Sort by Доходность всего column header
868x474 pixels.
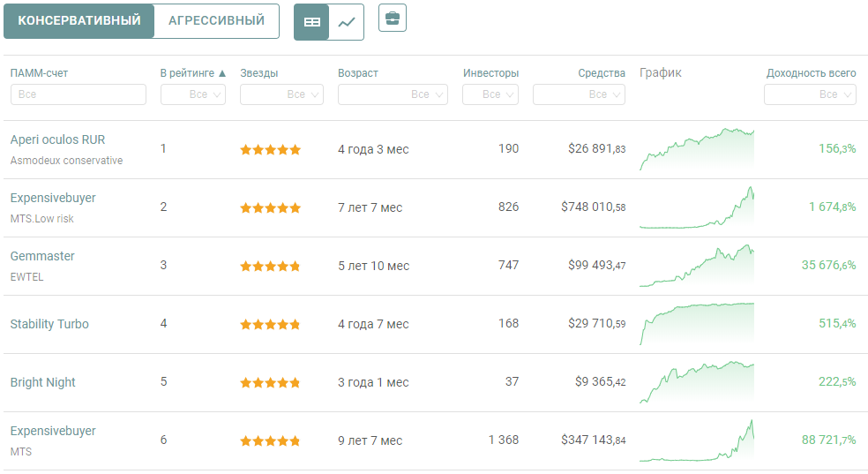tap(811, 73)
